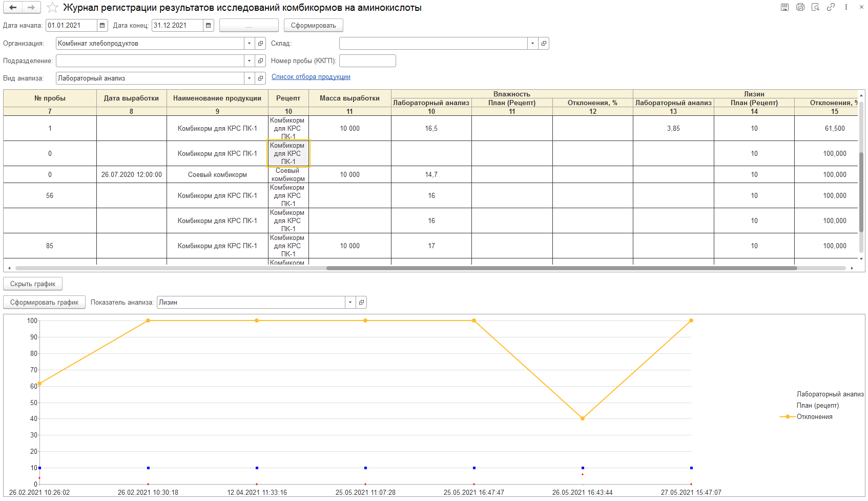Expand the Вид анализа dropdown
Viewport: 868px width, 501px height.
(250, 78)
